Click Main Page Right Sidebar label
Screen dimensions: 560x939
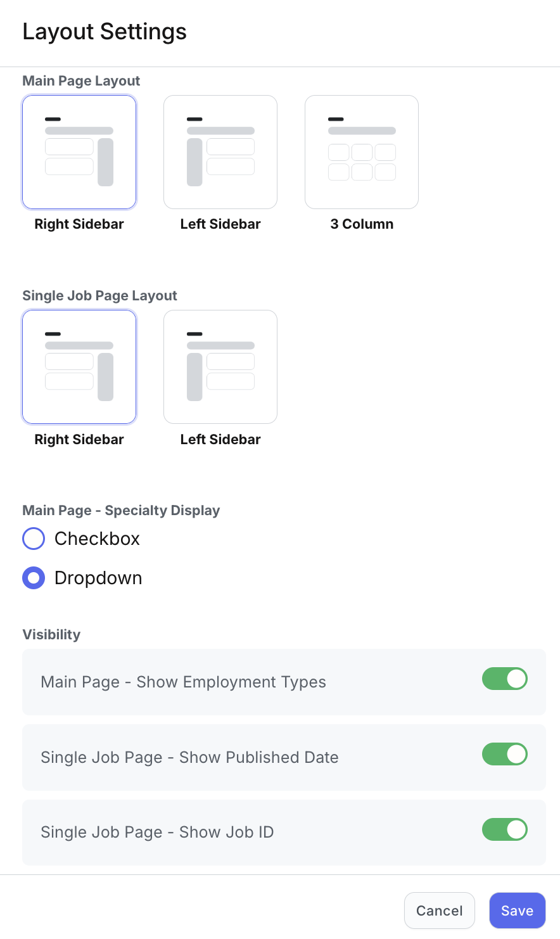point(79,224)
